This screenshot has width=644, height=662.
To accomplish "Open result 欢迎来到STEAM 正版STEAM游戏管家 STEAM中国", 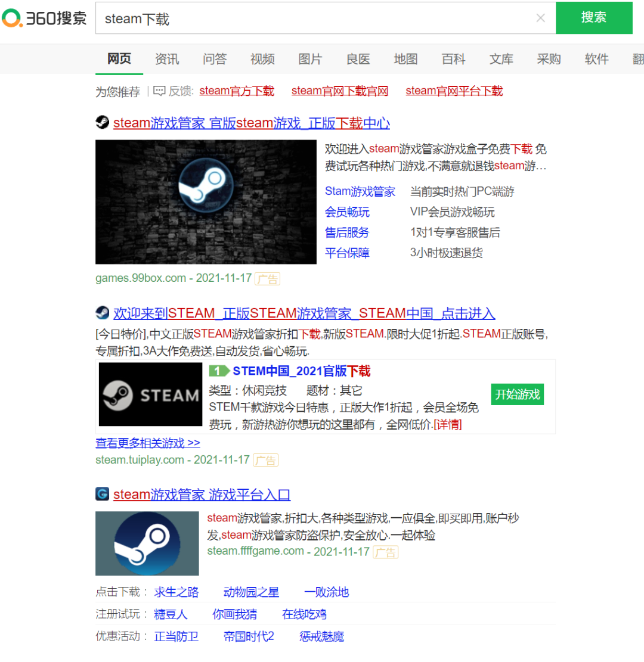I will [x=304, y=313].
